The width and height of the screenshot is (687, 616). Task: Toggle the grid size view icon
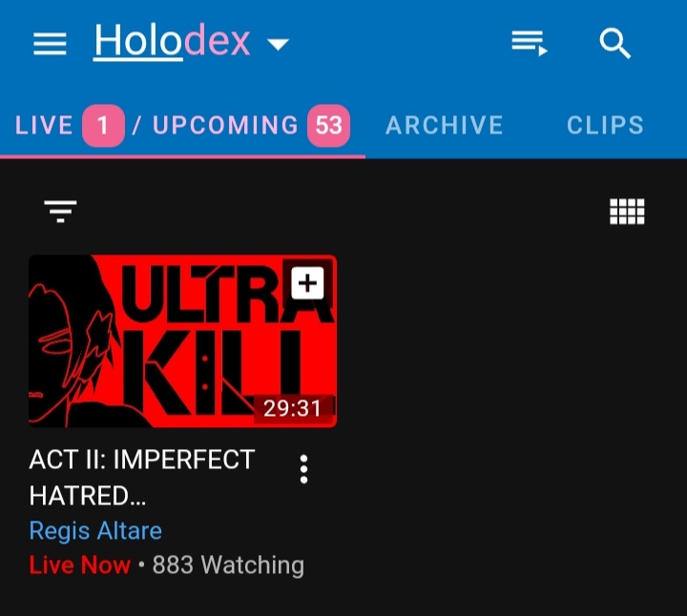(x=627, y=212)
